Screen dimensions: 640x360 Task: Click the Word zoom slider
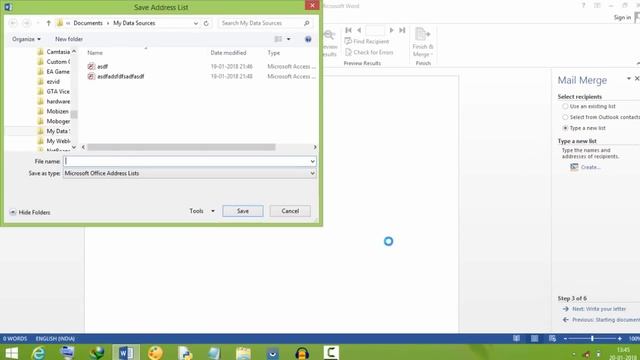(592, 338)
